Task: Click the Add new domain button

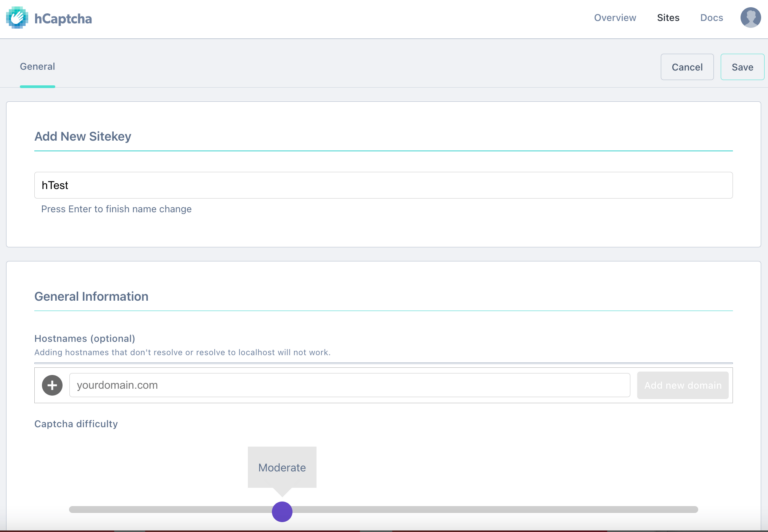Action: (682, 385)
